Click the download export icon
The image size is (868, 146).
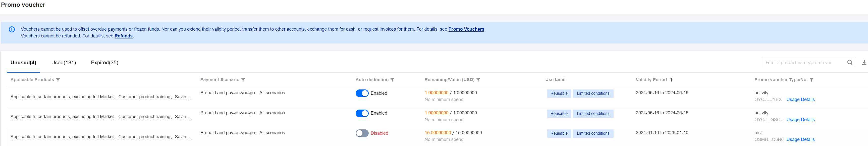tap(864, 63)
